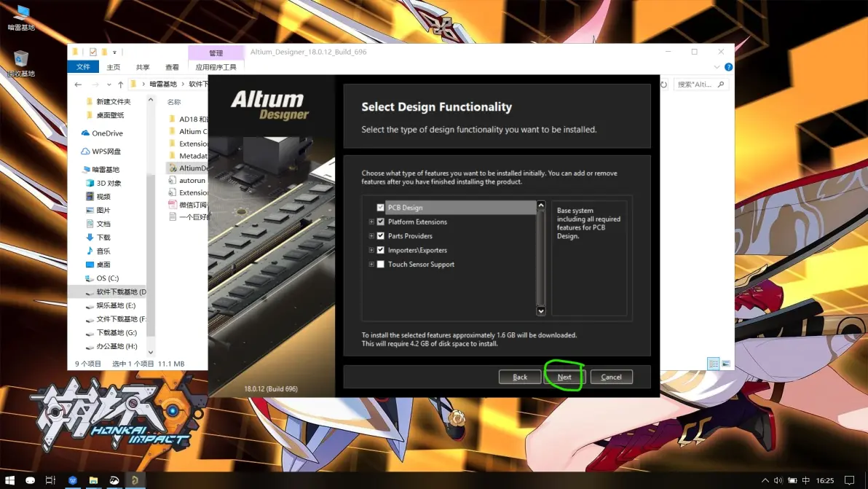Show hidden system tray icons
Image resolution: width=868 pixels, height=489 pixels.
tap(765, 480)
